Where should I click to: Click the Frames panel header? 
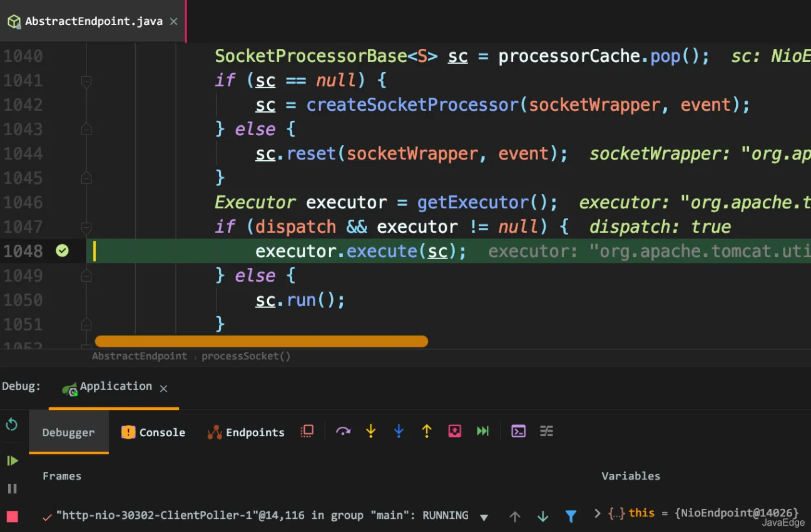62,476
